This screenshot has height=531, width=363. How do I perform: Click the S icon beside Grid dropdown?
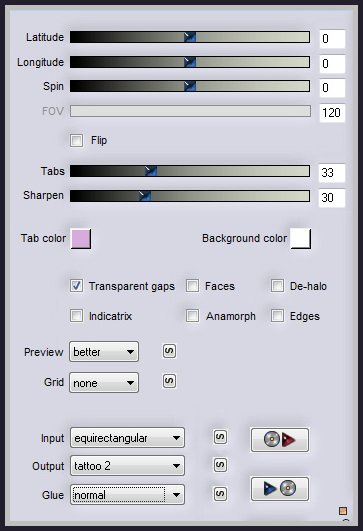(169, 381)
